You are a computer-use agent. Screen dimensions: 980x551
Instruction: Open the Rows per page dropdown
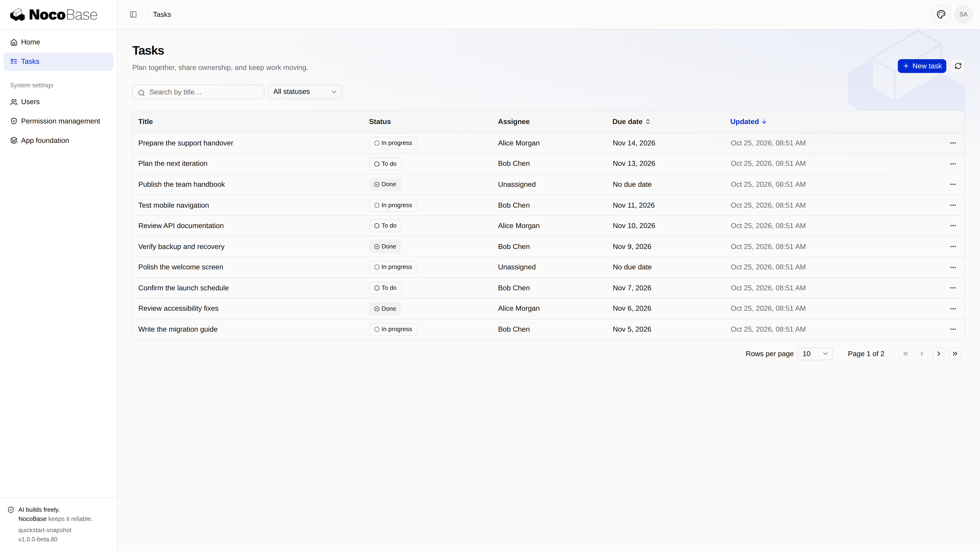point(815,354)
